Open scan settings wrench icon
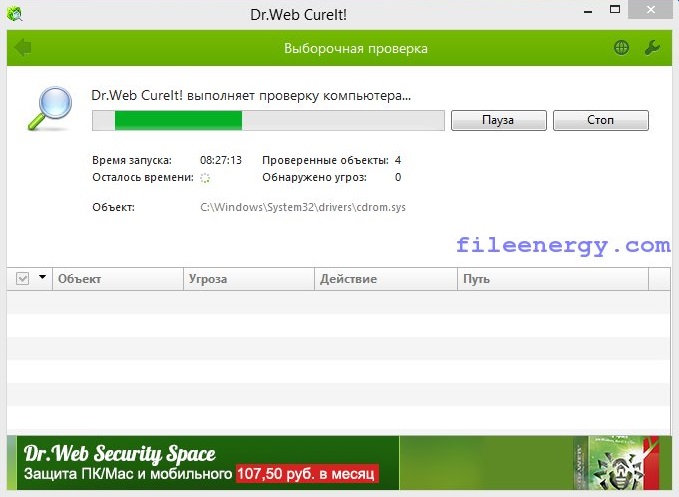Screen dimensions: 679x497 click(652, 48)
